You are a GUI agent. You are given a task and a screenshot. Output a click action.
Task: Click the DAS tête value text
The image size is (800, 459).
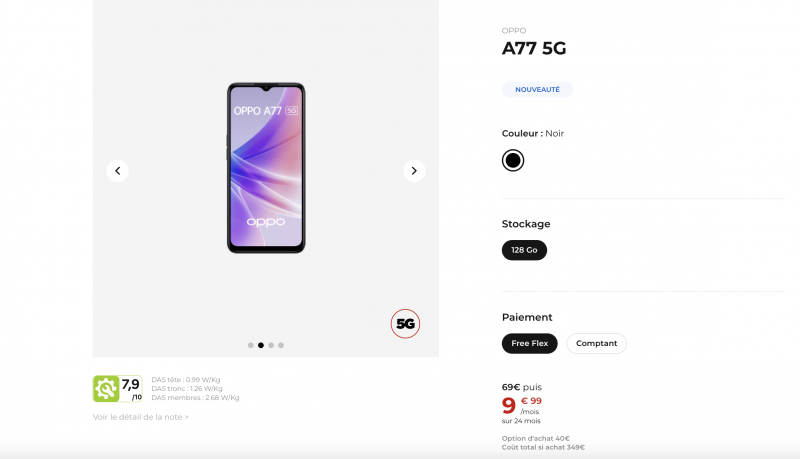(186, 379)
